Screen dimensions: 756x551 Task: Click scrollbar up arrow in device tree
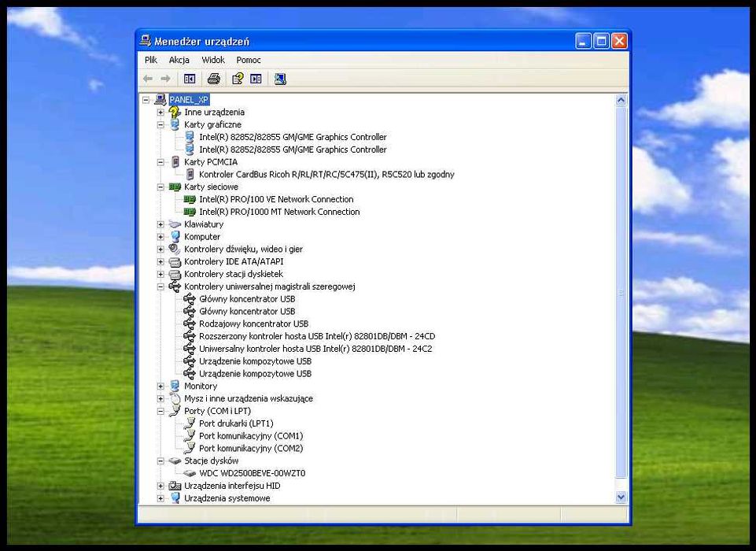(621, 100)
